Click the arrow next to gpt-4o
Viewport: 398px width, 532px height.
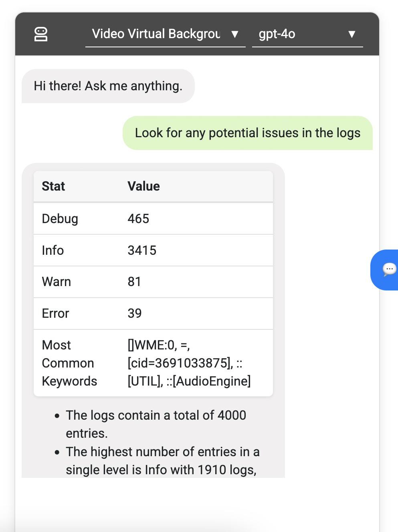point(352,35)
